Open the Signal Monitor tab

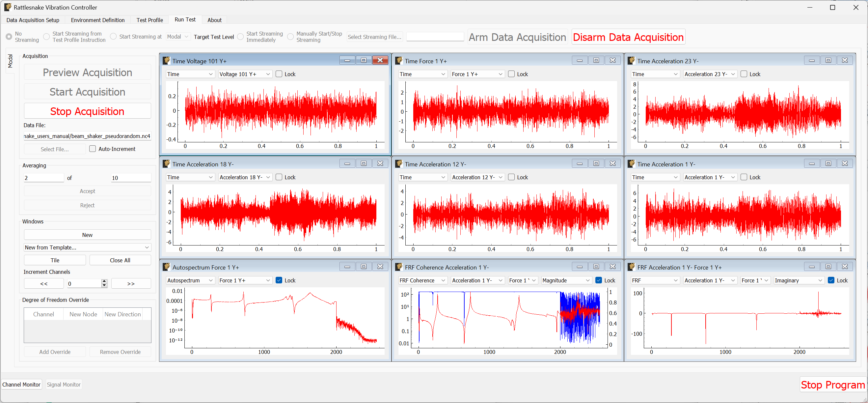tap(64, 384)
